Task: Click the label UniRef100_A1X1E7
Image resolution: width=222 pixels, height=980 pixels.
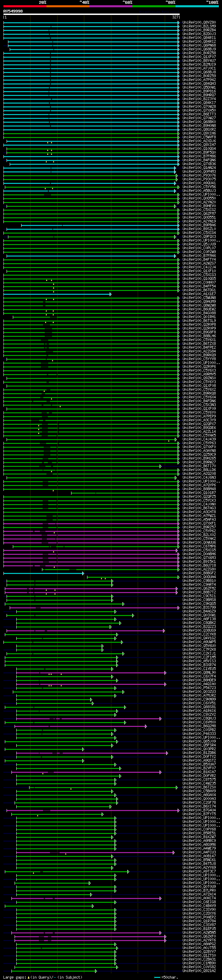Action: click(x=199, y=294)
